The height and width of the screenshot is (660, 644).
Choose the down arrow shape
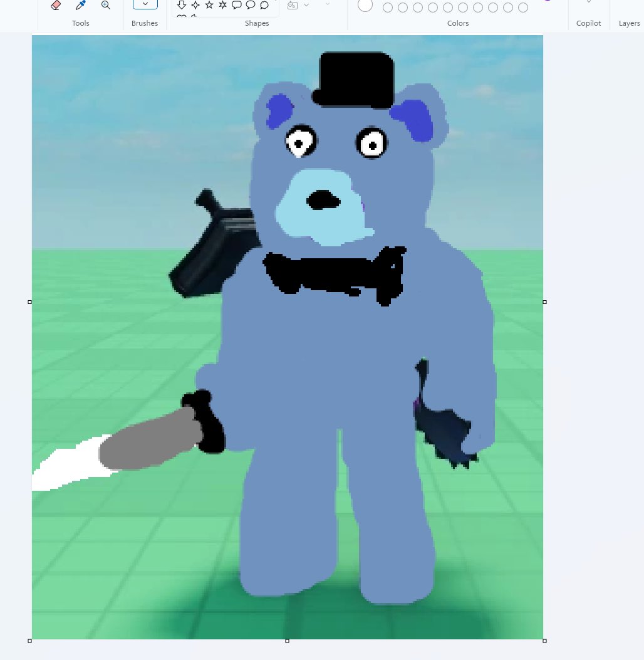coord(182,5)
